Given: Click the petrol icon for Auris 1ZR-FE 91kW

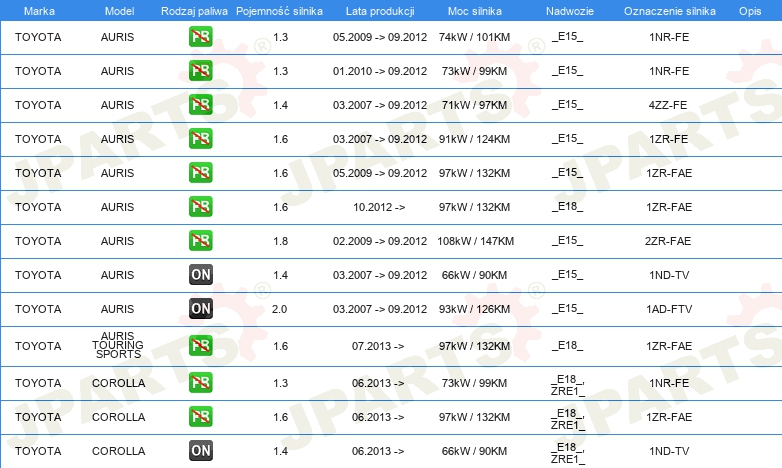Looking at the screenshot, I should click(x=200, y=138).
